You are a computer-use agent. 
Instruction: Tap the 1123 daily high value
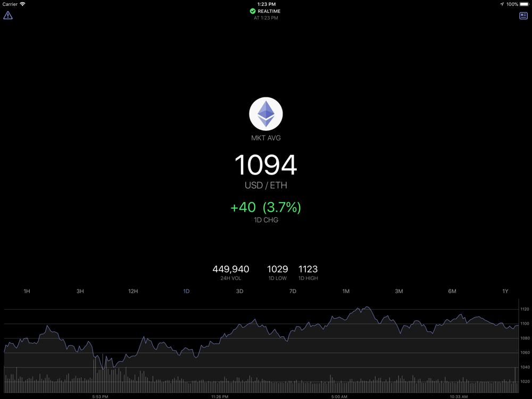(308, 269)
